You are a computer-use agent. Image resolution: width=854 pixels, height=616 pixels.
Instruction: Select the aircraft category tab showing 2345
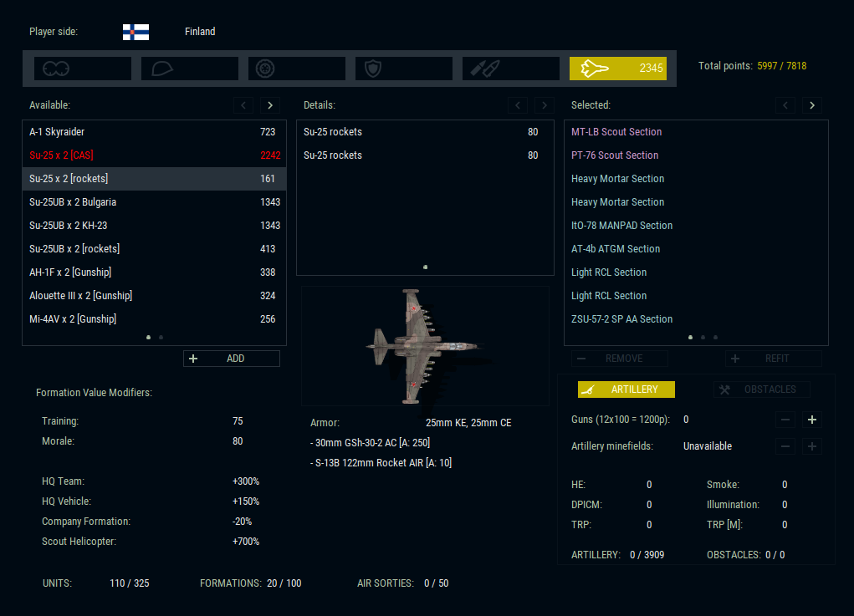pos(617,69)
